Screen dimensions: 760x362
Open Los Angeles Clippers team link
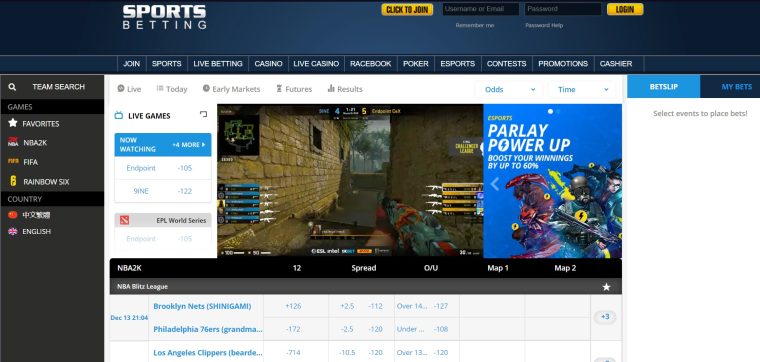pos(208,352)
